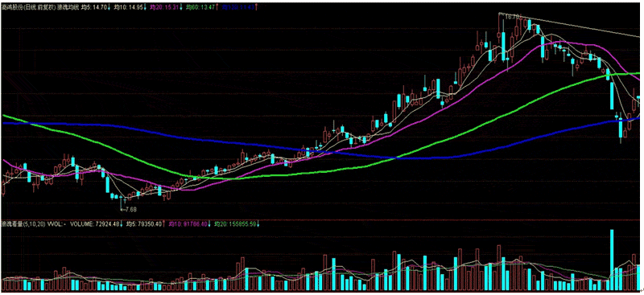The height and width of the screenshot is (295, 644).
Task: Click the up arrow next to 均60: 13.47
Action: (217, 7)
